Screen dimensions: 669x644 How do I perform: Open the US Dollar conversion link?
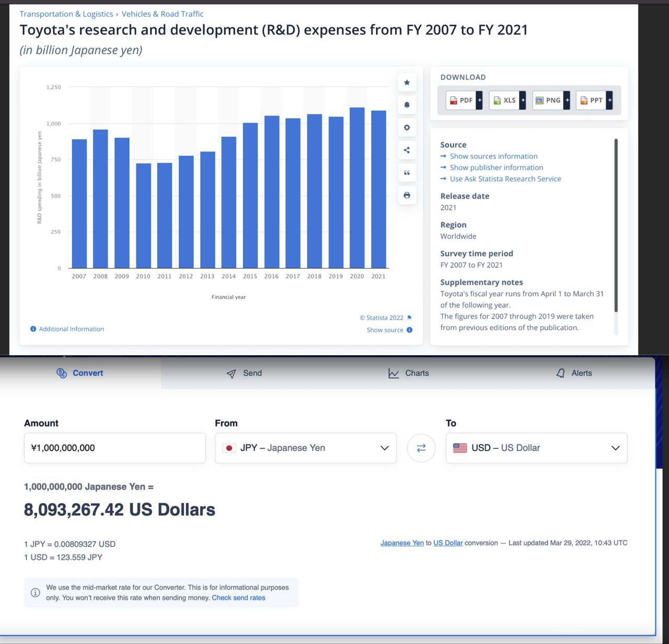click(448, 543)
